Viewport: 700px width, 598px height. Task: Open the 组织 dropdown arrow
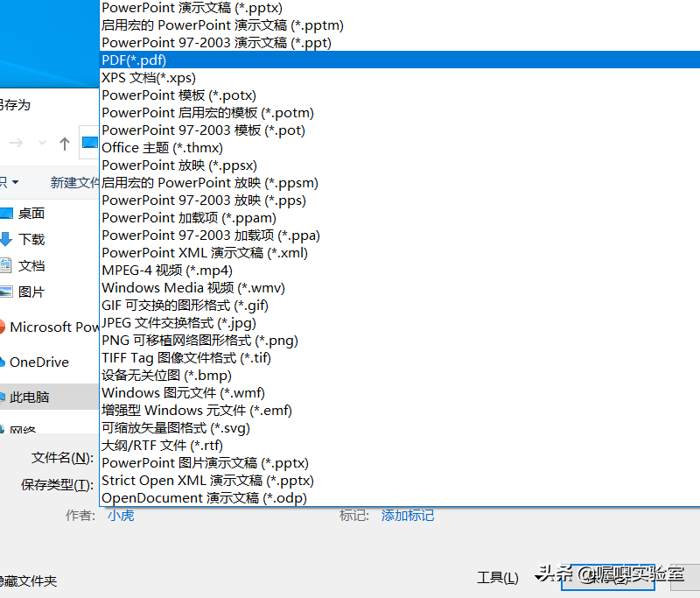[15, 182]
